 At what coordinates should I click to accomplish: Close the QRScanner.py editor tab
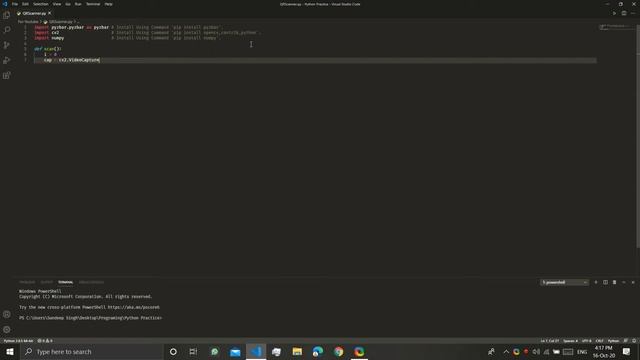click(50, 13)
